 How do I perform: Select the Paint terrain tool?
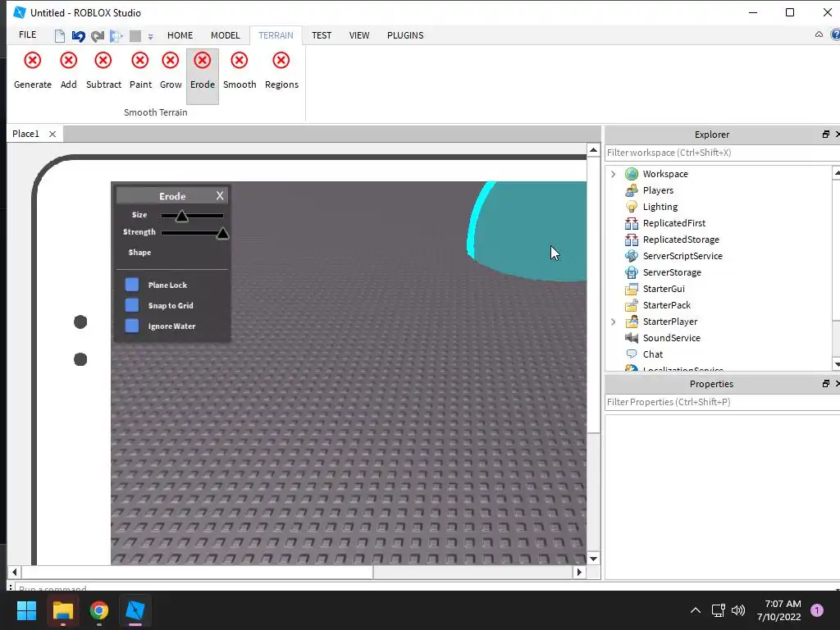140,71
